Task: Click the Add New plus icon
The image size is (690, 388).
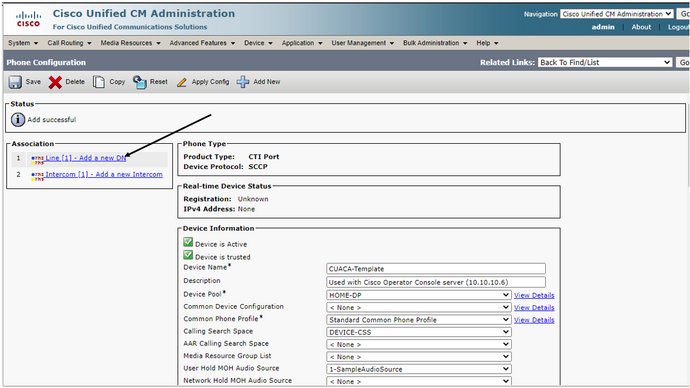Action: (243, 82)
